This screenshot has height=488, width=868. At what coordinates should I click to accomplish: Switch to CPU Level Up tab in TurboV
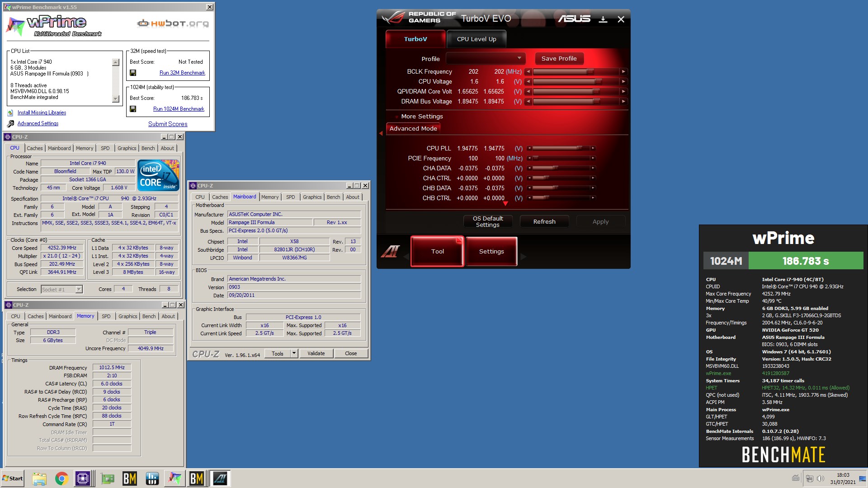pos(476,39)
